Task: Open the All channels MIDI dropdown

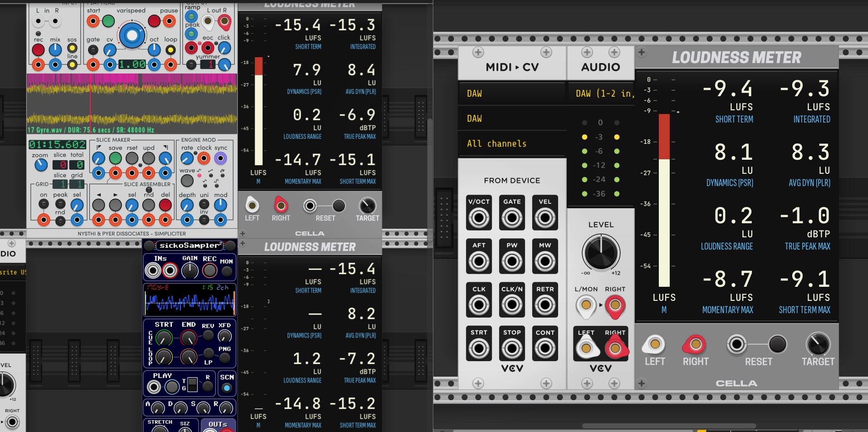Action: coord(512,143)
